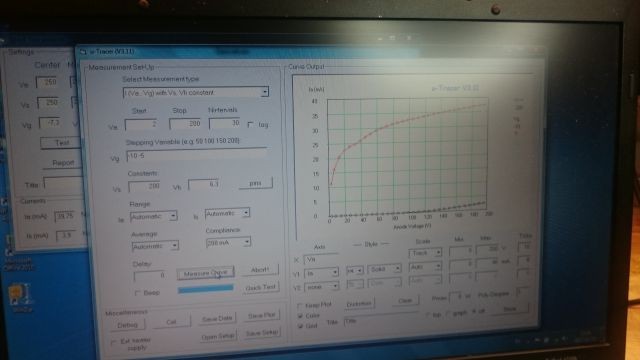Click the Y1 axis Max field
Image resolution: width=640 pixels, height=360 pixels.
click(x=487, y=263)
